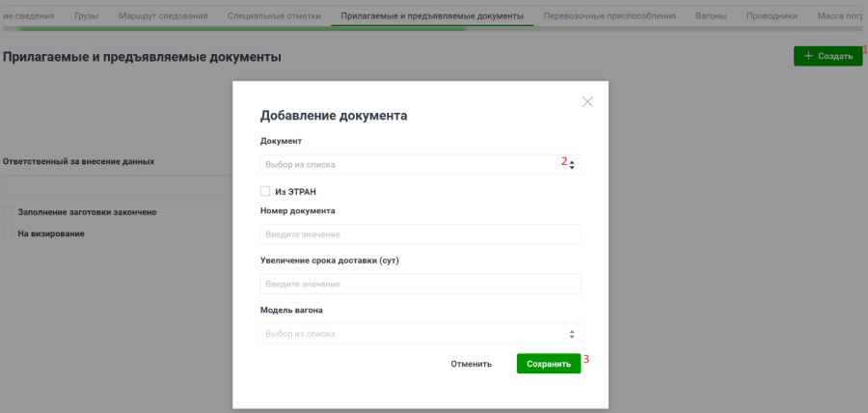
Task: Enable the Из ЭТРАН checkbox
Action: pyautogui.click(x=265, y=191)
